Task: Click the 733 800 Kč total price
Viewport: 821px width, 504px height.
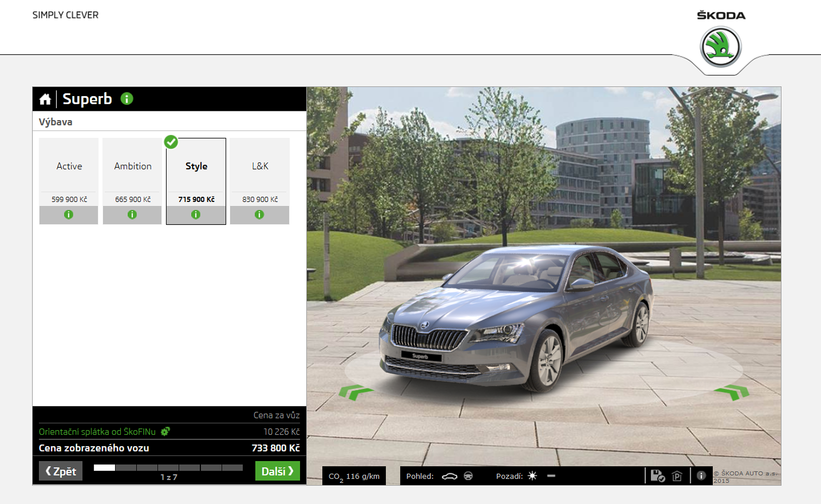Action: [x=275, y=448]
